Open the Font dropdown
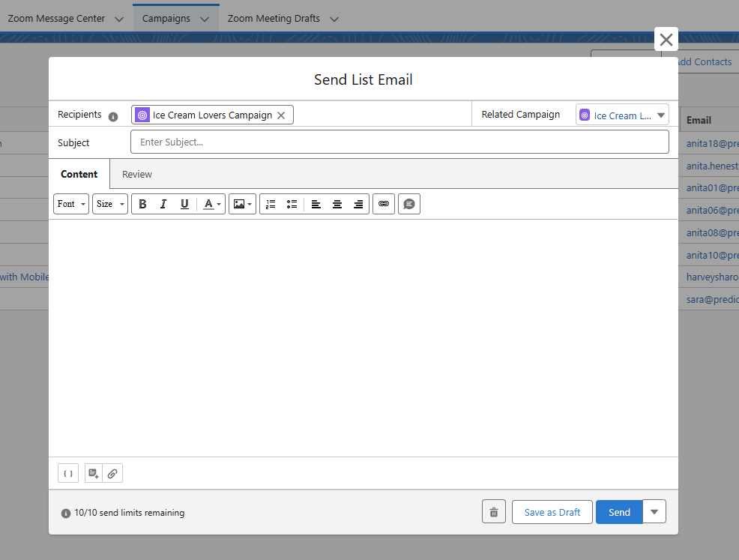Screen dimensions: 739x560 [71, 204]
